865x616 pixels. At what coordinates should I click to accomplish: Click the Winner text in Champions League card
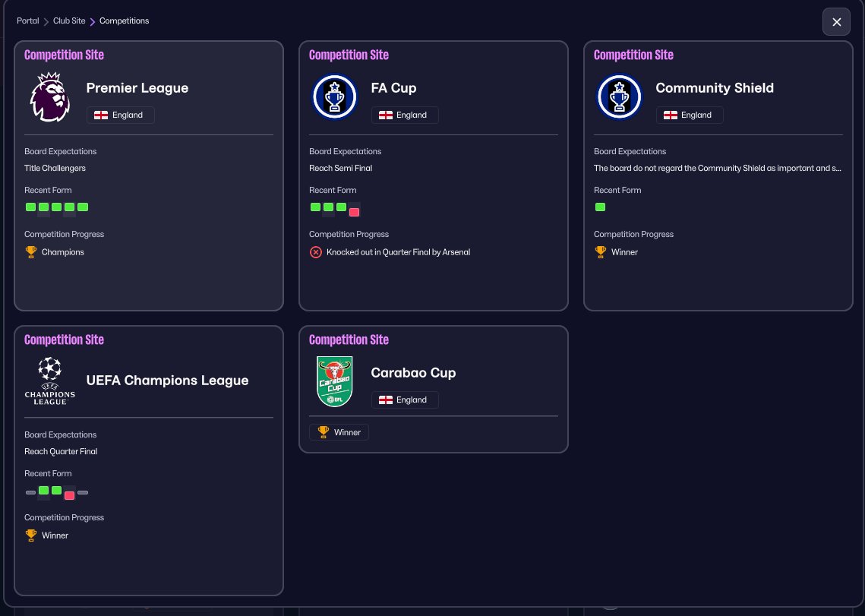[55, 535]
